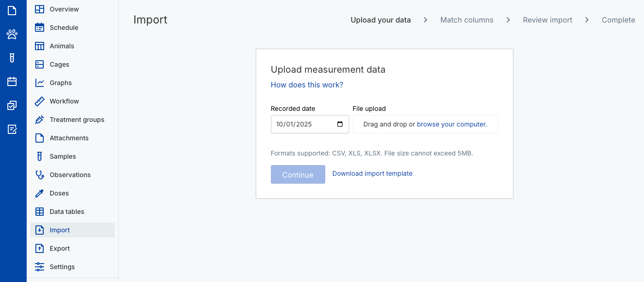644x282 pixels.
Task: Go to Schedule in sidebar
Action: [x=64, y=28]
